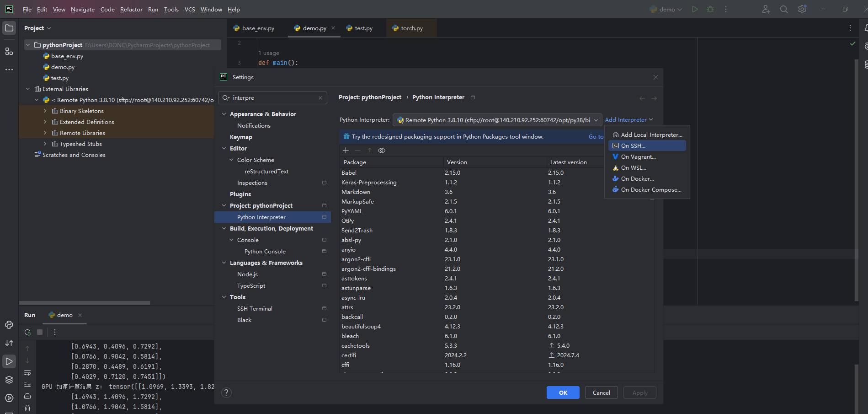Toggle show early releases eye icon

pyautogui.click(x=382, y=151)
